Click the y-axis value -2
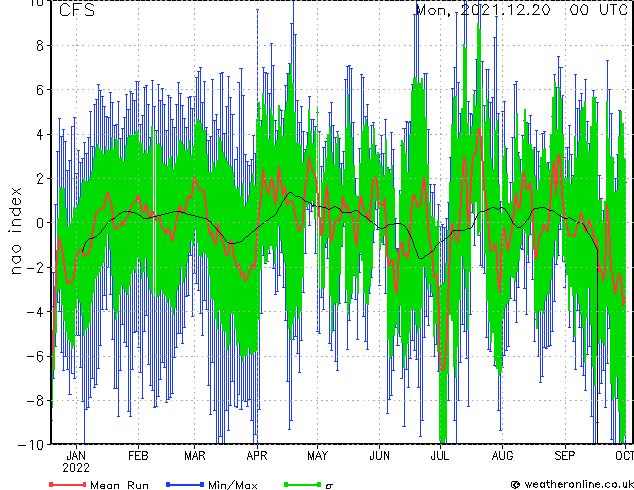This screenshot has height=490, width=634. [35, 267]
